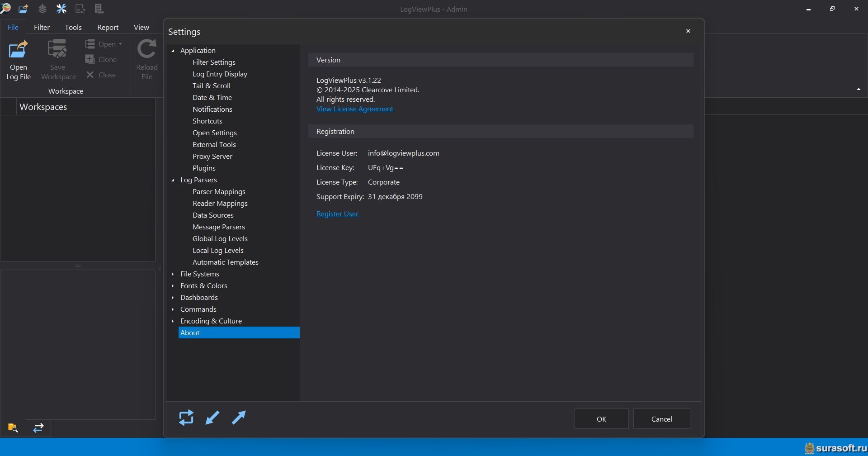Click the Clone workspace icon
Image resolution: width=868 pixels, height=456 pixels.
[x=90, y=59]
